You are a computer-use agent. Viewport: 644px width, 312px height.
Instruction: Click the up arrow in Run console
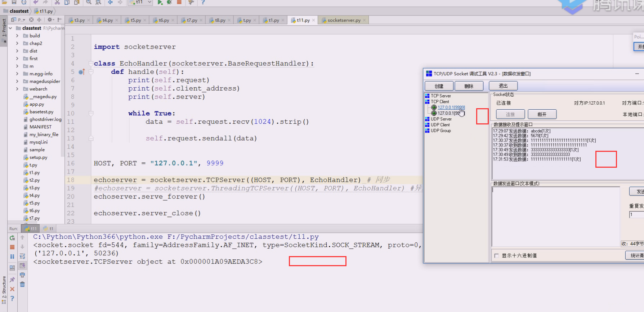(x=22, y=238)
